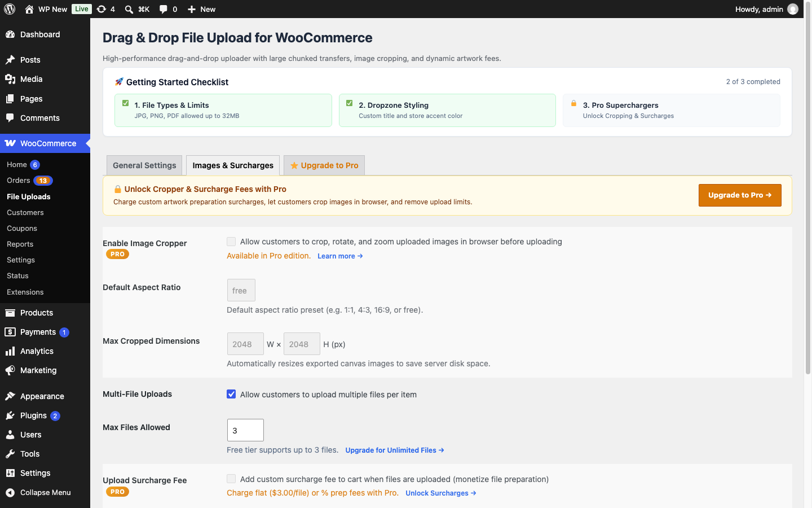
Task: Click the admin user avatar
Action: pos(793,9)
